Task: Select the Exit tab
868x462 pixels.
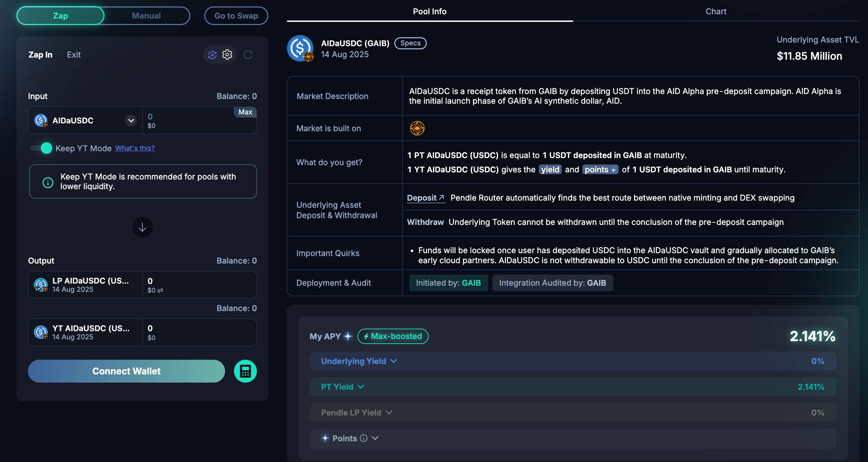Action: click(x=74, y=55)
